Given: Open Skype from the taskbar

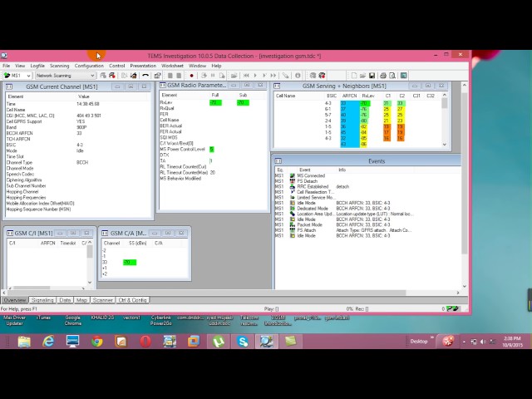Looking at the screenshot, I should click(243, 341).
